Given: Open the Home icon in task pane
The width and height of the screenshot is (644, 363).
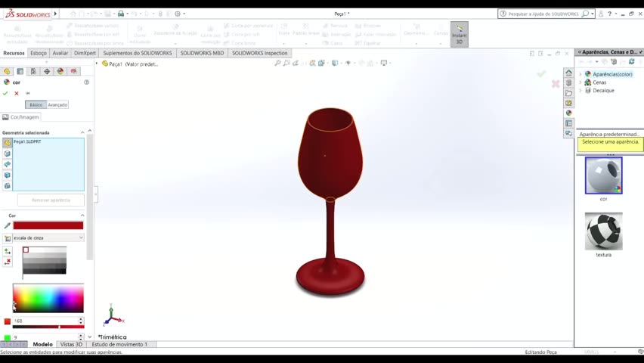Looking at the screenshot, I should [568, 73].
